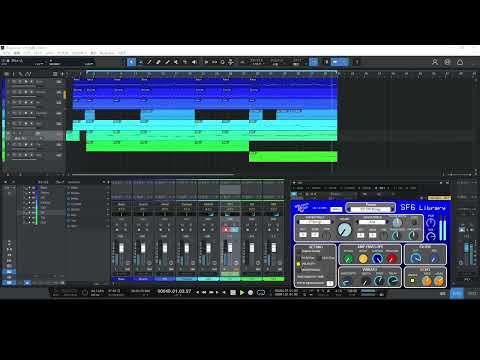
Task: Click Return to Zero beside Stop
Action: 224,293
